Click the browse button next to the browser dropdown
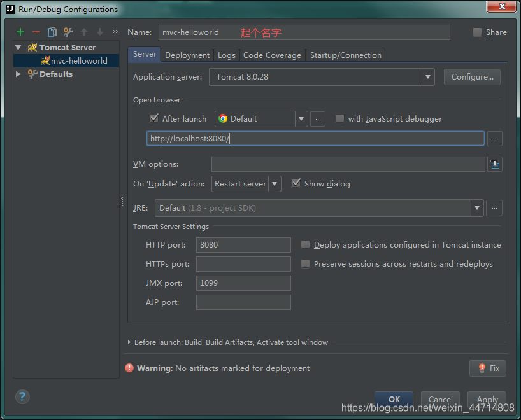521x420 pixels. [x=318, y=119]
